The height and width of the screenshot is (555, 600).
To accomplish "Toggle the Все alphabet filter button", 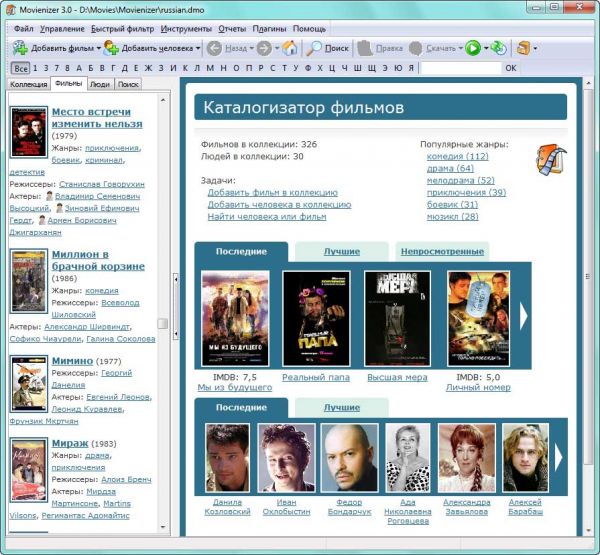I will click(x=21, y=69).
